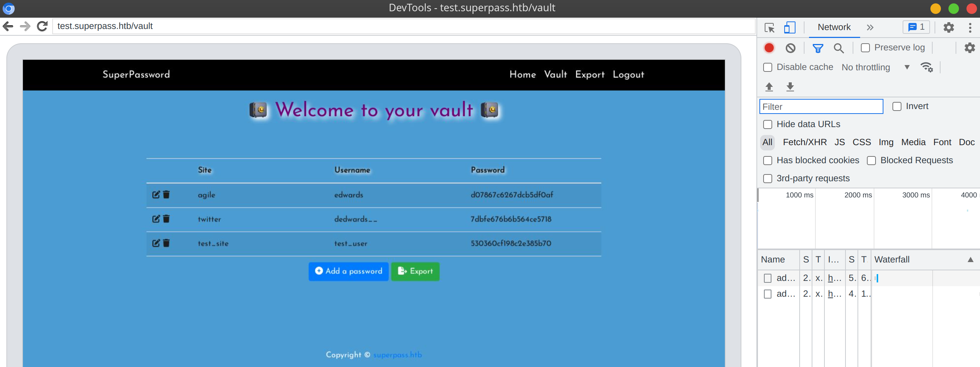Image resolution: width=980 pixels, height=367 pixels.
Task: Open the console messages badge showing 1
Action: tap(916, 27)
